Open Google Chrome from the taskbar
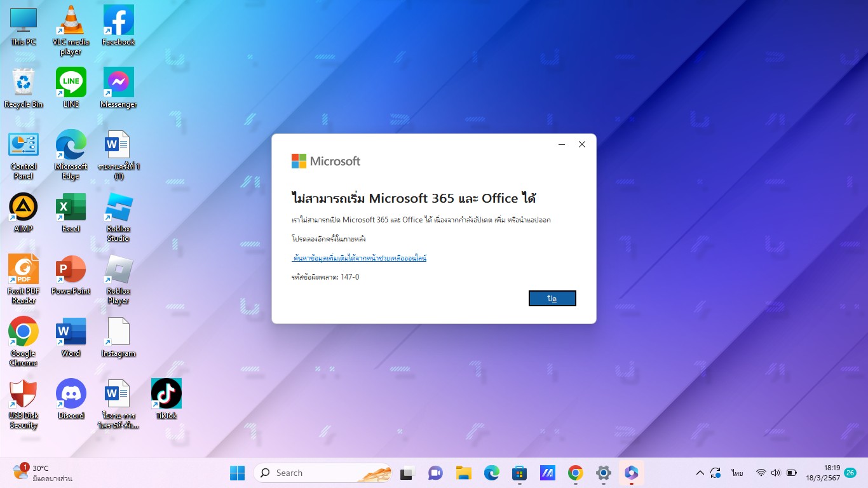868x488 pixels. point(576,473)
